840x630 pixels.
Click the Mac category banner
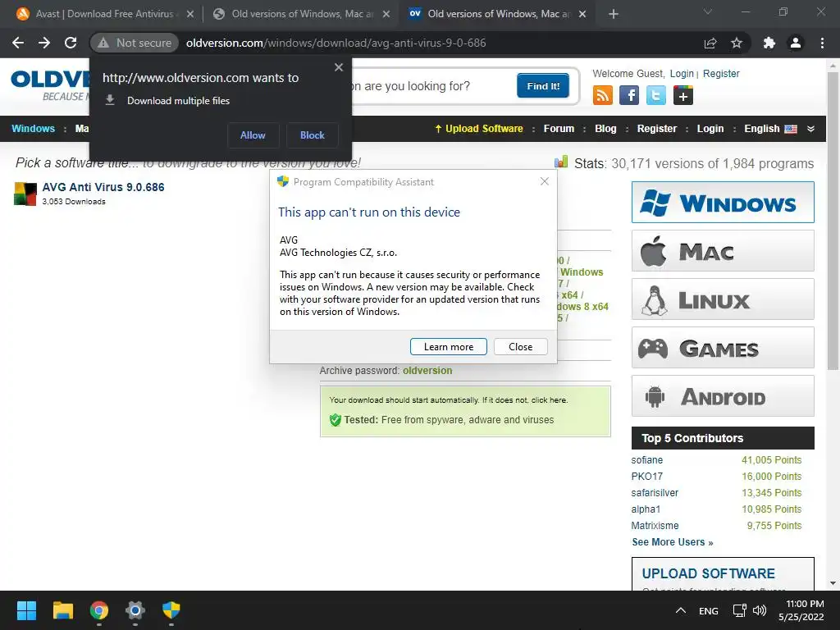[723, 251]
